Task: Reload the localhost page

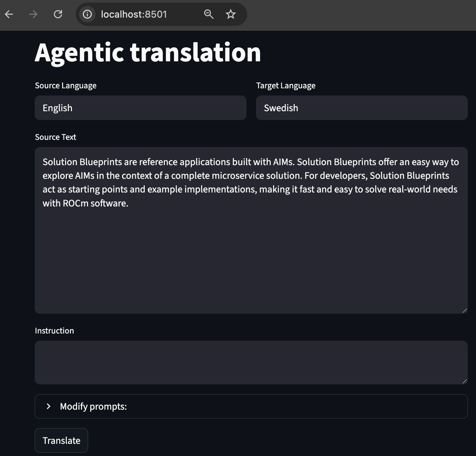Action: point(58,14)
